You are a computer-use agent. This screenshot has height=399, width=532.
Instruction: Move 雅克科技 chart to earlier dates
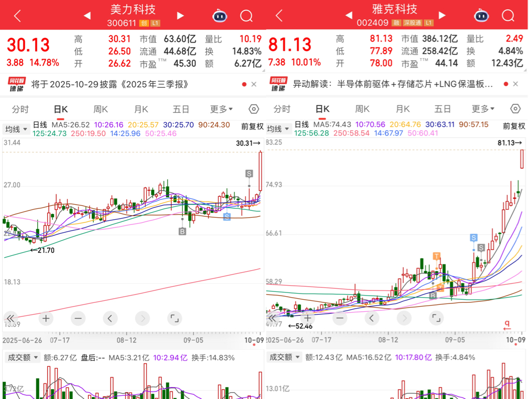coord(372,318)
